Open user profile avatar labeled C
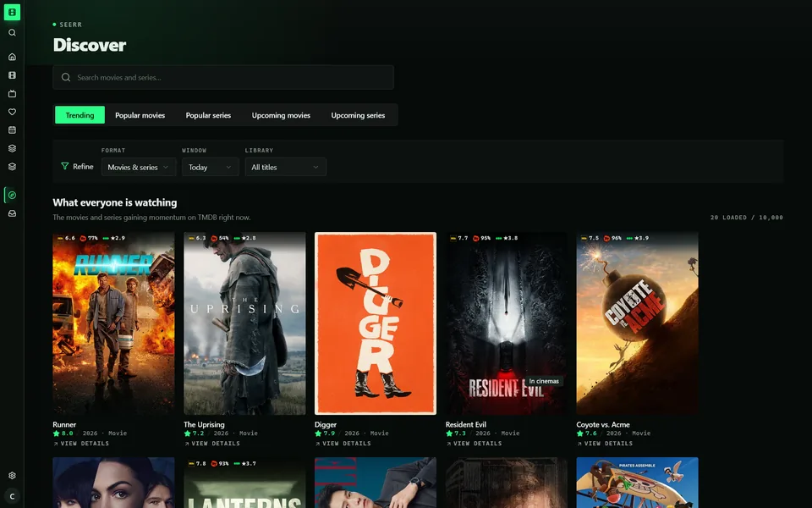Viewport: 812px width, 508px height. [x=12, y=496]
